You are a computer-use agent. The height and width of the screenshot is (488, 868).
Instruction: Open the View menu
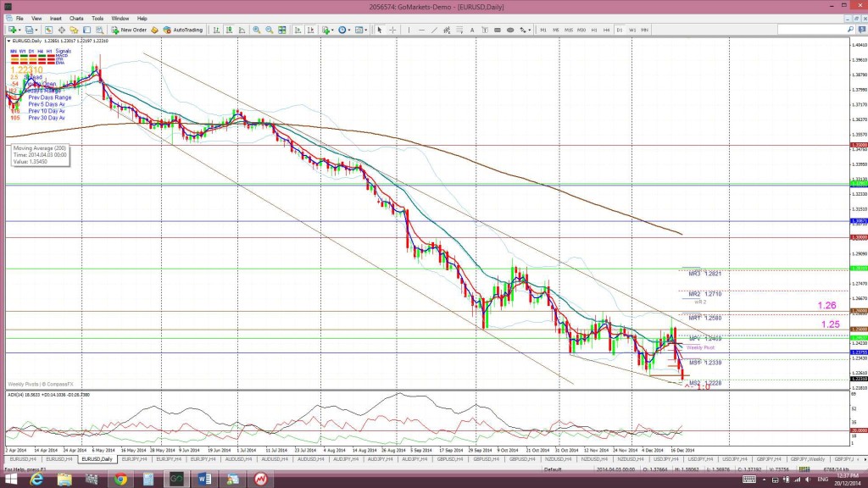36,19
